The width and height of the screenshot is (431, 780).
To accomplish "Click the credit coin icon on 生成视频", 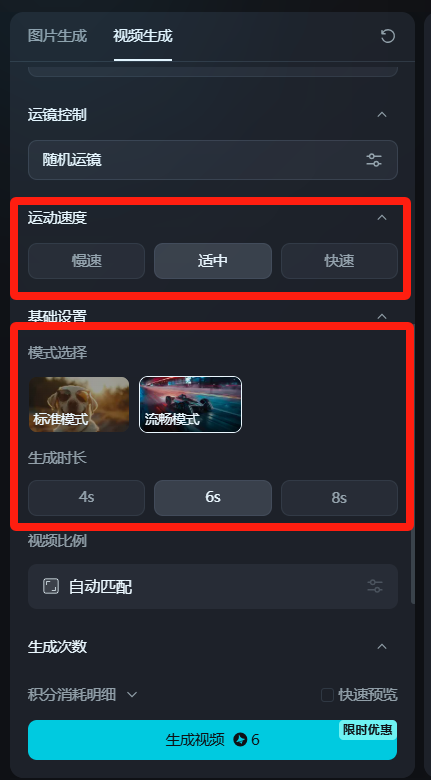I will tap(240, 740).
